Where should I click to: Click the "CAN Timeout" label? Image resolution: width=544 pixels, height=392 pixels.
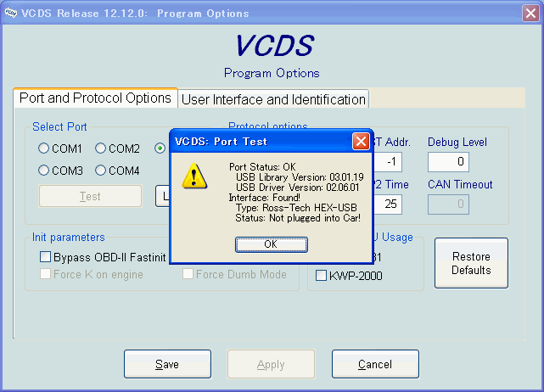coord(460,185)
